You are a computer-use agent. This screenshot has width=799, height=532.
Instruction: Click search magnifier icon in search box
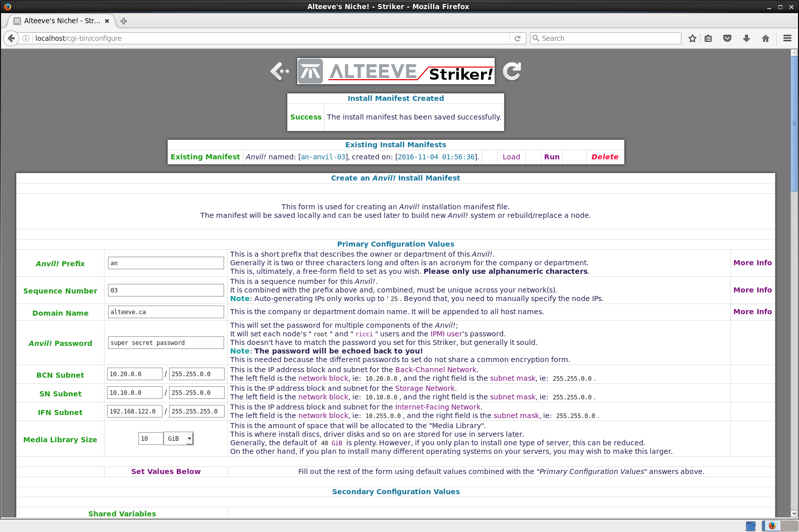[x=536, y=38]
